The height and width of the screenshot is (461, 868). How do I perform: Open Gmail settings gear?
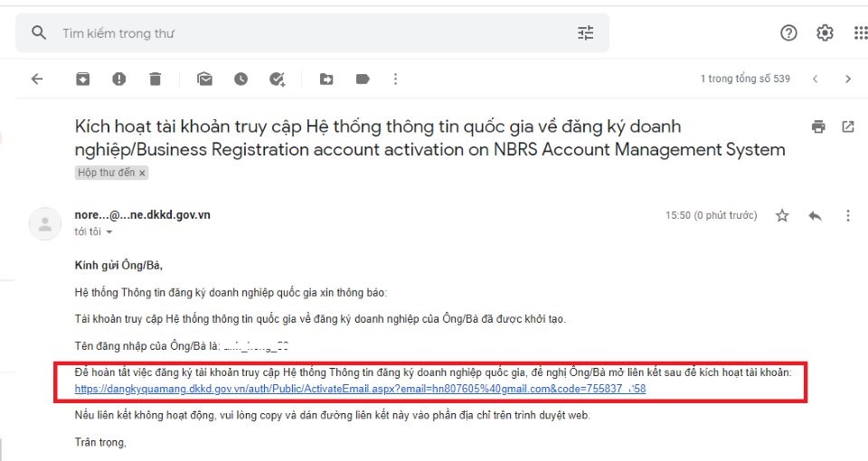point(825,33)
